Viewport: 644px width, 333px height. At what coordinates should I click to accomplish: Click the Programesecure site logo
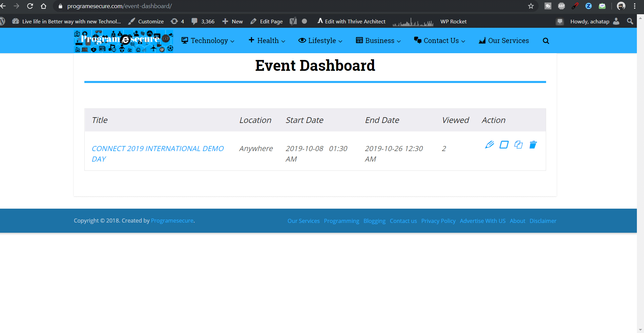click(123, 41)
